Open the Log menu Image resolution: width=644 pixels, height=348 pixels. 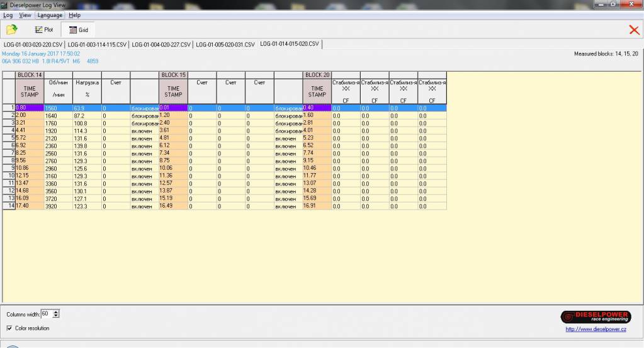(x=8, y=15)
